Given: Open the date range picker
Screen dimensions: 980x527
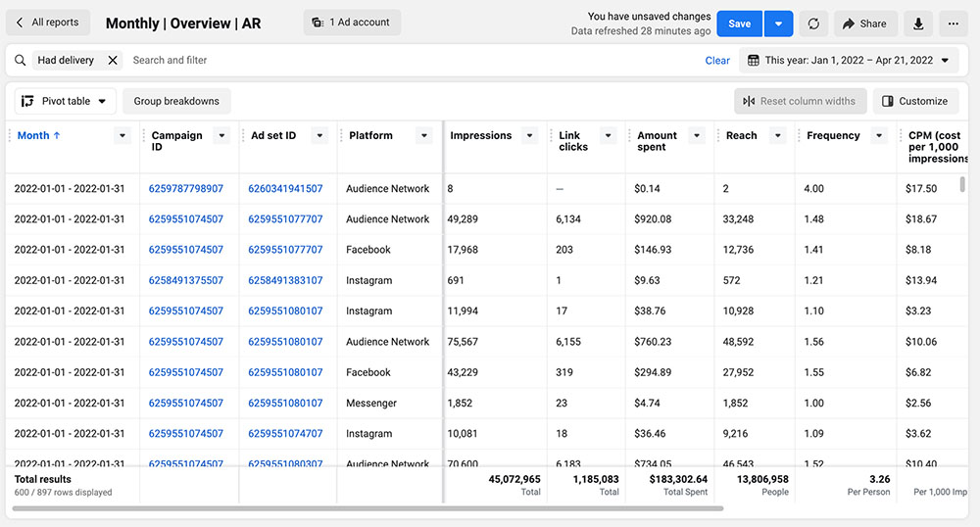Looking at the screenshot, I should pos(848,61).
